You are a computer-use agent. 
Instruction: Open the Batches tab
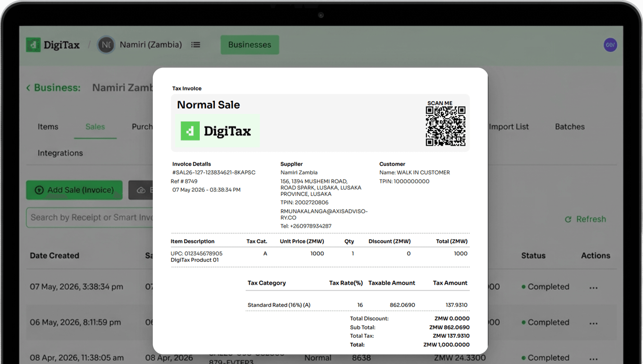pyautogui.click(x=570, y=127)
